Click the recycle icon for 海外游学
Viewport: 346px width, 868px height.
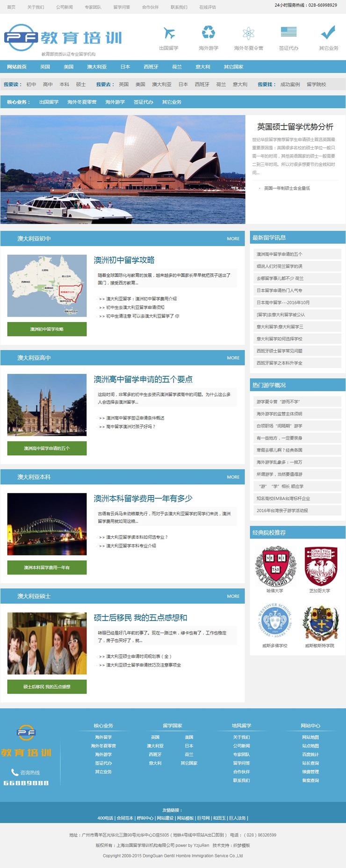(209, 33)
